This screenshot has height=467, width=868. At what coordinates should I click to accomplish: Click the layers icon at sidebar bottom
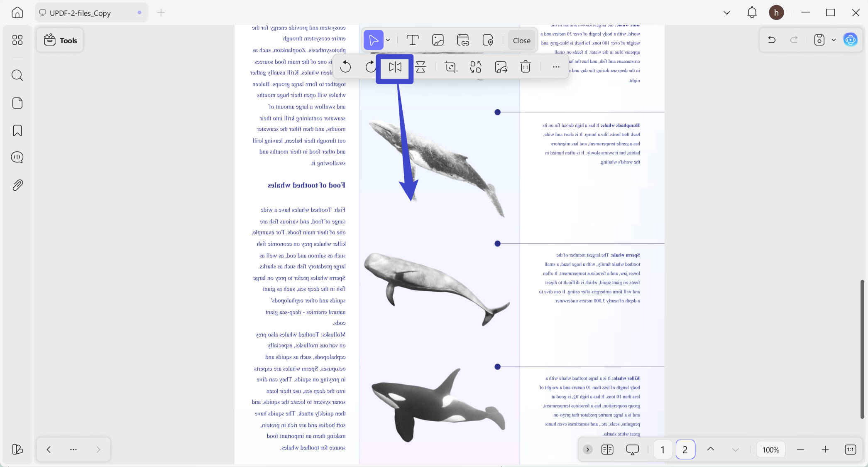tap(17, 449)
